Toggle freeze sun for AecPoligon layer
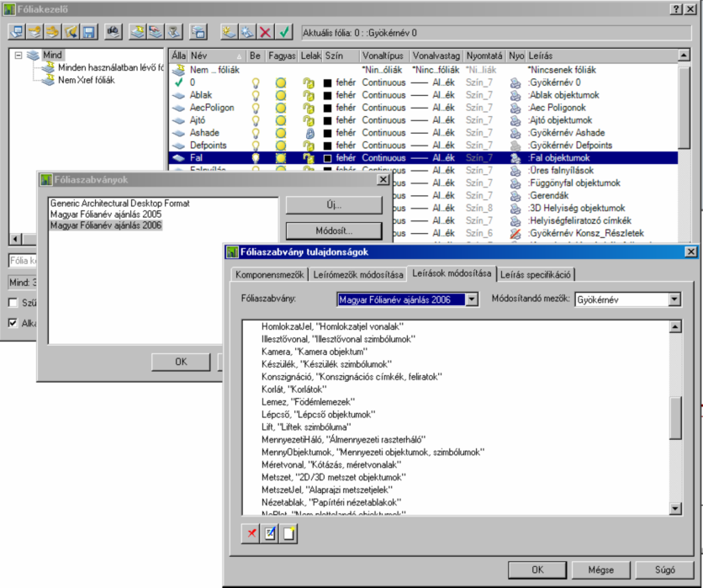Image resolution: width=703 pixels, height=588 pixels. [x=281, y=108]
